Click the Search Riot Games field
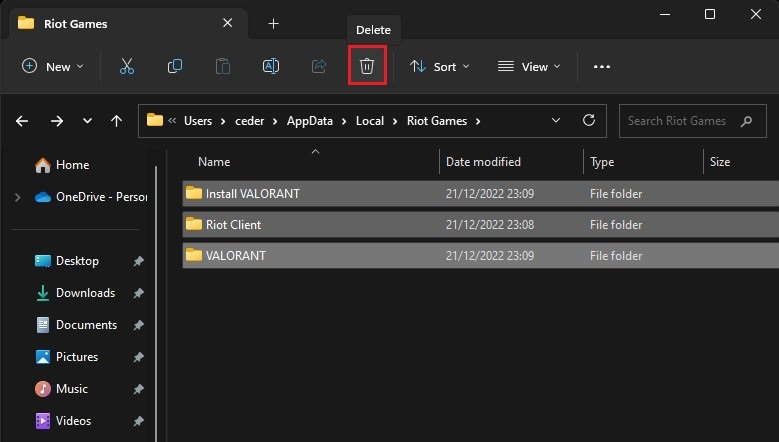The image size is (779, 442). tap(693, 121)
